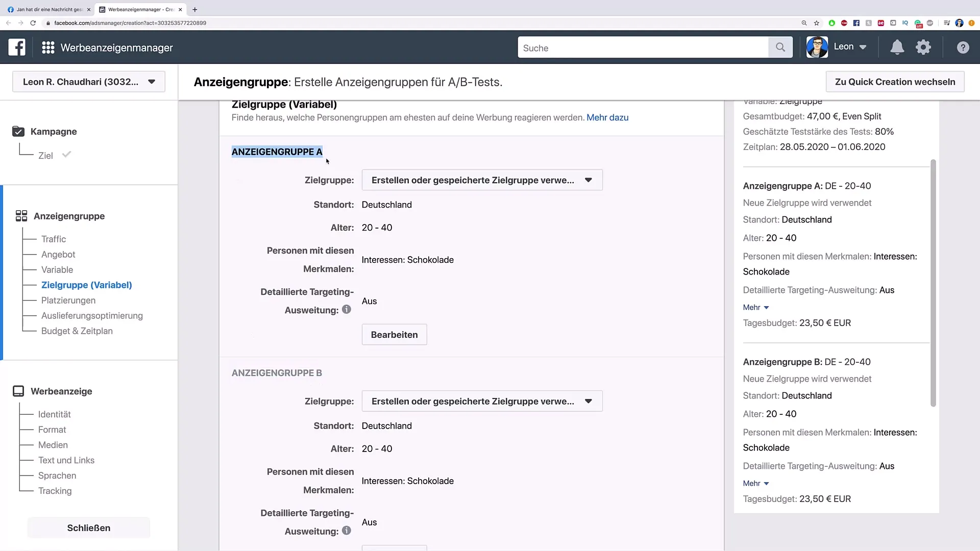Click the Werbeanzeigenmanager grid menu icon
The width and height of the screenshot is (980, 551).
click(x=48, y=47)
